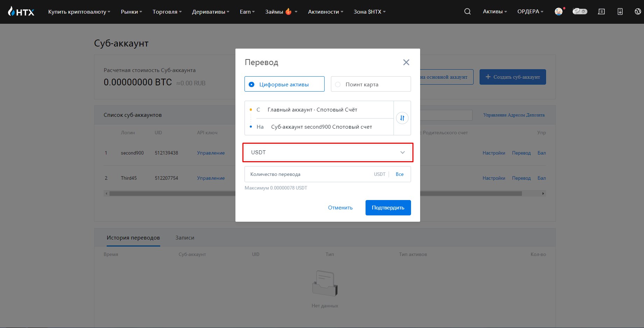Open the download app icon
The image size is (644, 328).
(x=620, y=12)
